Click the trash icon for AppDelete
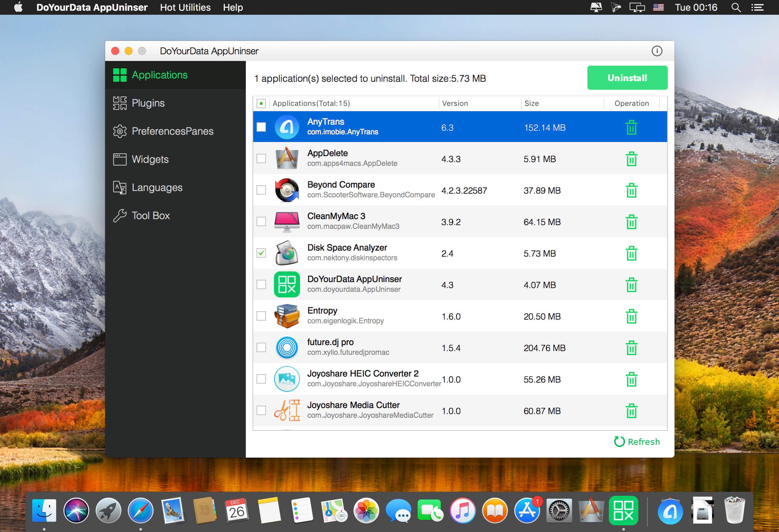 (631, 159)
